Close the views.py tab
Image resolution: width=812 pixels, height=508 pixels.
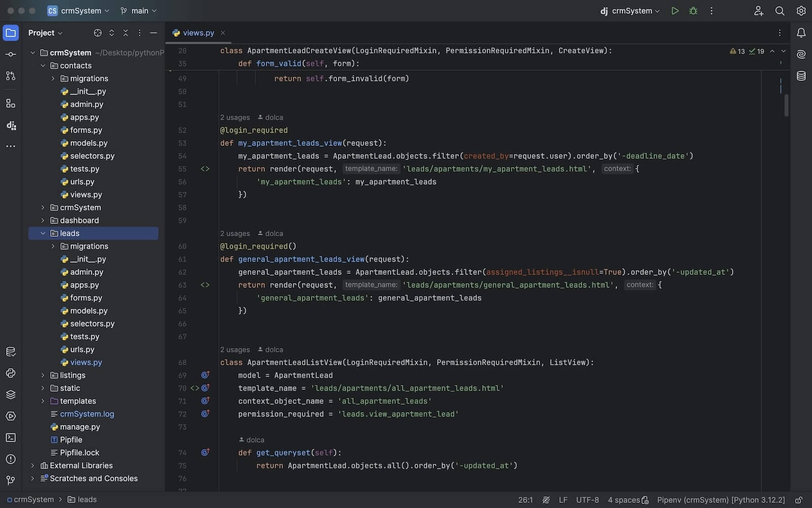coord(223,33)
